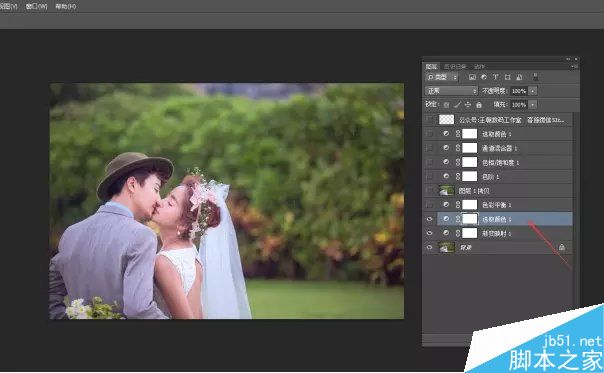604x373 pixels.
Task: Show the 公众号 watermark text layer
Action: [430, 119]
